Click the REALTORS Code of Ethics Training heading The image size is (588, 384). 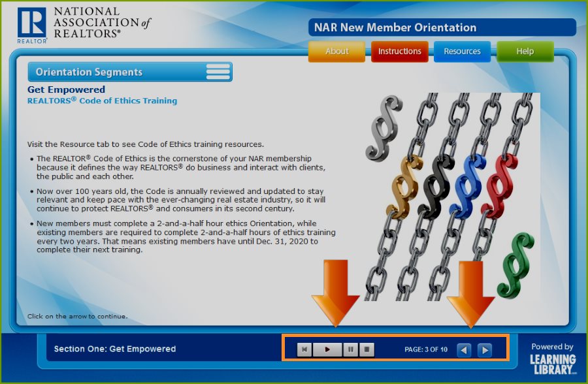pos(102,101)
